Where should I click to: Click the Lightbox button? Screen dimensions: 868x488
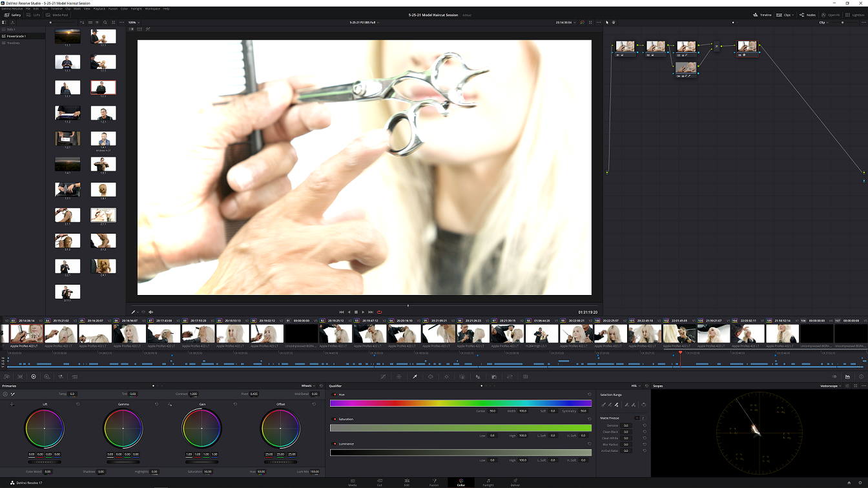854,15
